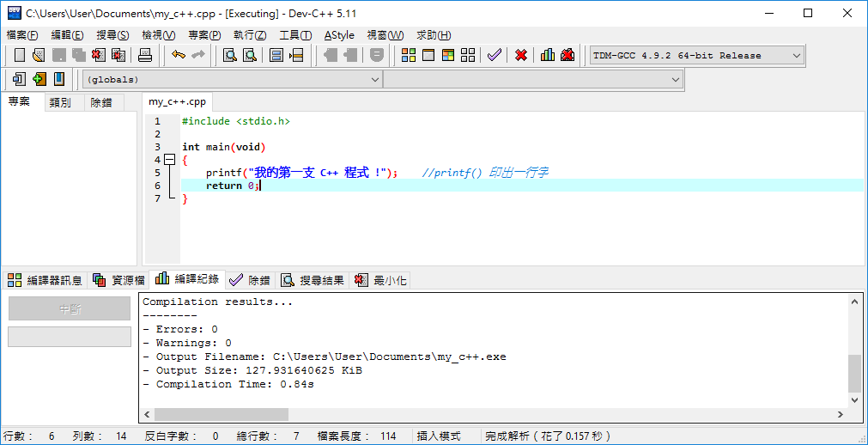Rebuild all toolbar icon
This screenshot has height=445, width=868.
click(468, 56)
